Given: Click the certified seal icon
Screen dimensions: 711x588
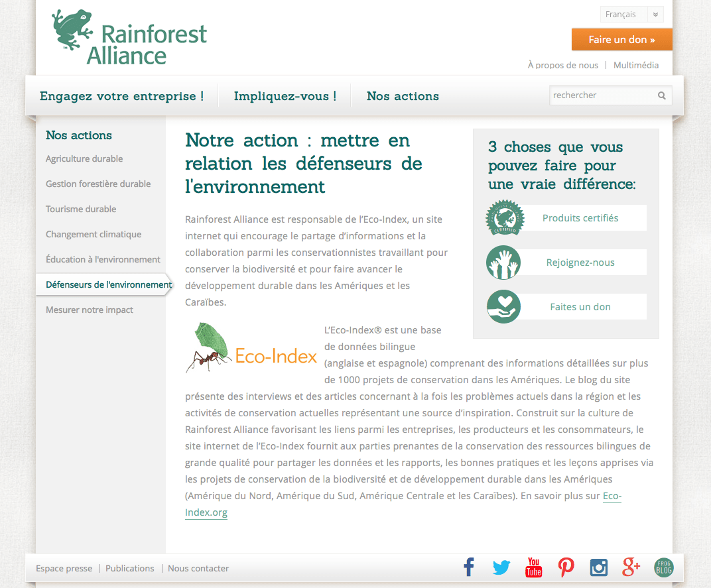Looking at the screenshot, I should [505, 218].
